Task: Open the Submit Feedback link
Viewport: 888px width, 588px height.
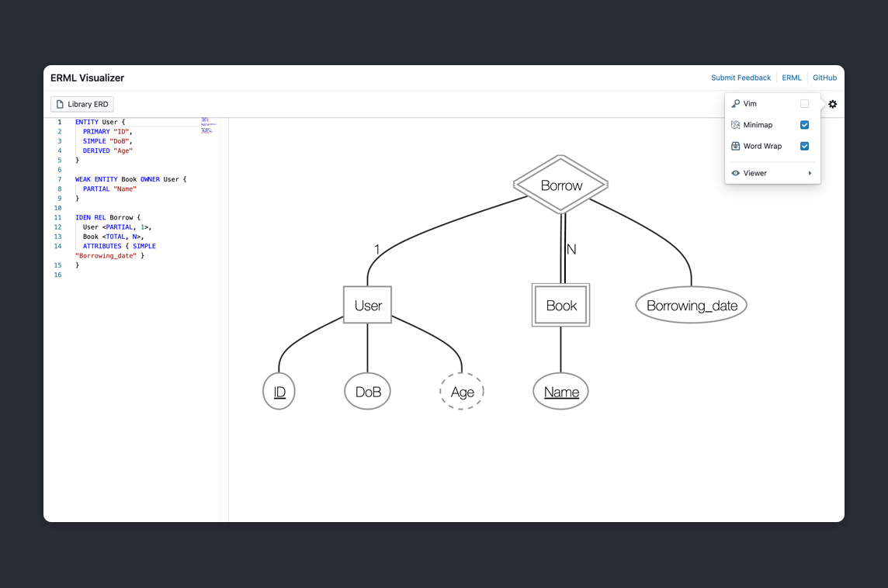Action: (741, 78)
